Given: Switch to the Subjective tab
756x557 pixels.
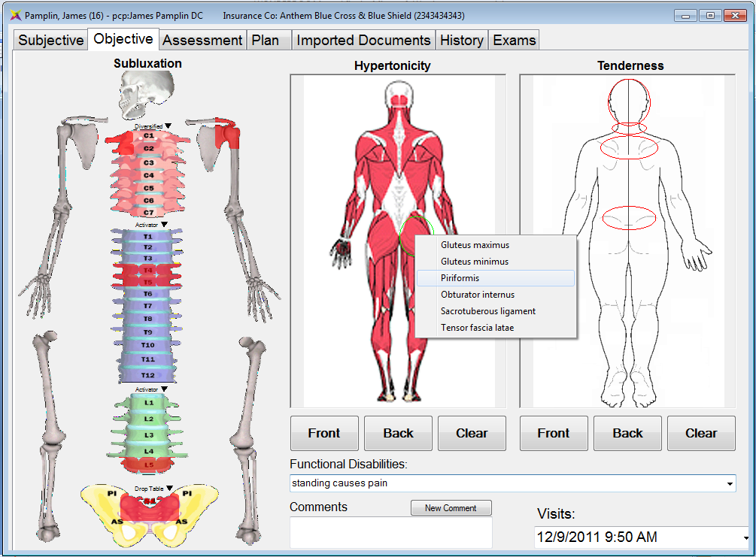Looking at the screenshot, I should (51, 40).
